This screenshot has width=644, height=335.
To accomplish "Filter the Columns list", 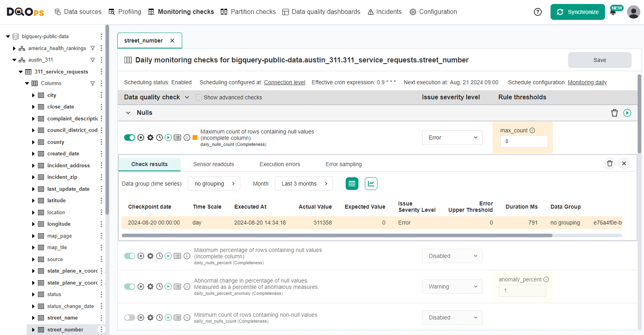I will pyautogui.click(x=93, y=83).
